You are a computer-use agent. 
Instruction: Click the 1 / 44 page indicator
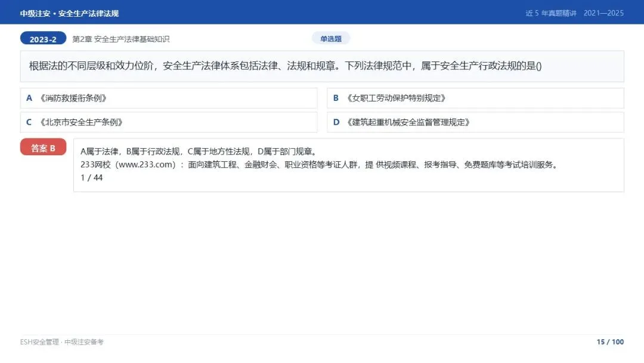point(92,177)
